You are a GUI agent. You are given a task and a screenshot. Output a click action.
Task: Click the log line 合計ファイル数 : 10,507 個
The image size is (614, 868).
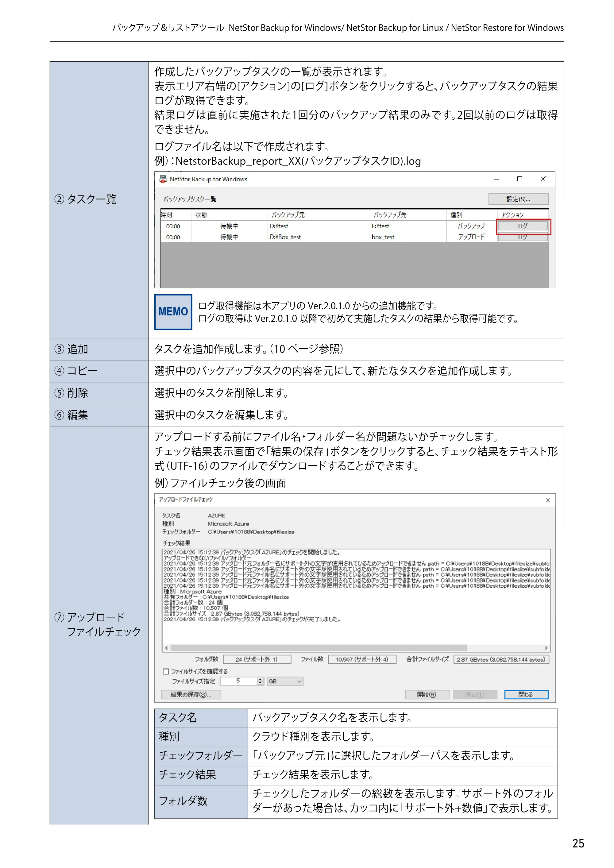[196, 608]
